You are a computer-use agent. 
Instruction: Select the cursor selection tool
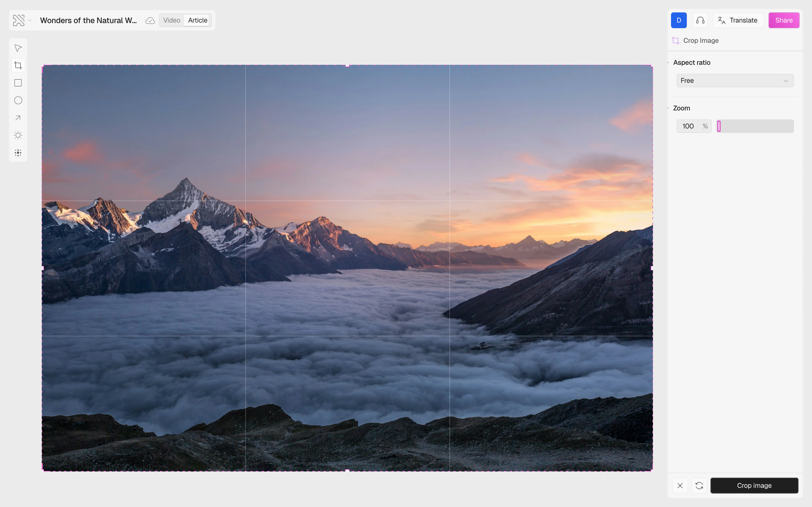(18, 48)
